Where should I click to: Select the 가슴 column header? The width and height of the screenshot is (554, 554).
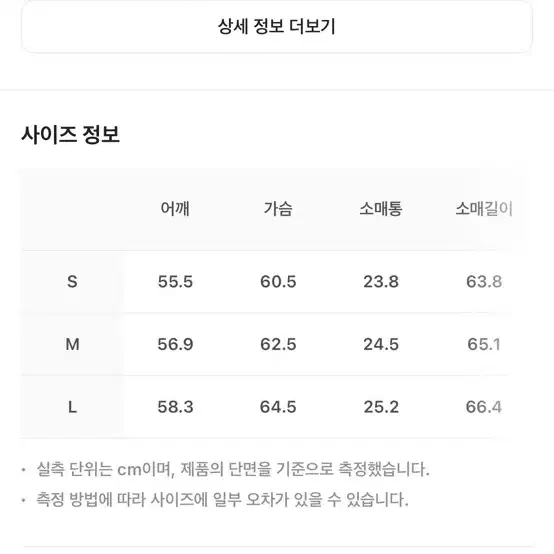click(278, 208)
